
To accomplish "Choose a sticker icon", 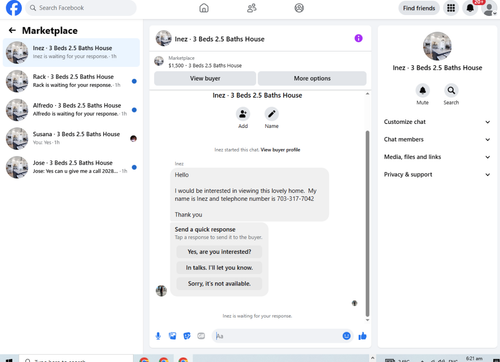I will tap(187, 336).
